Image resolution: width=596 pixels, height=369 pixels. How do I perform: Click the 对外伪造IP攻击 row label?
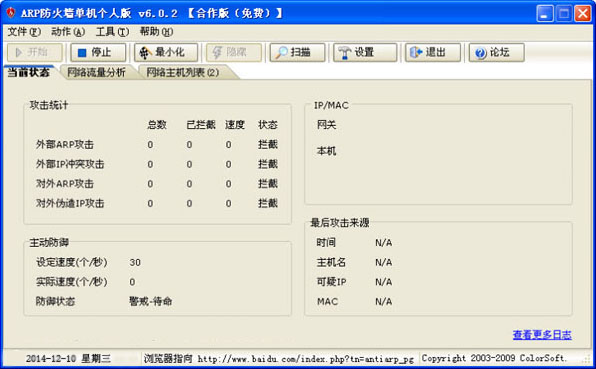(x=70, y=203)
